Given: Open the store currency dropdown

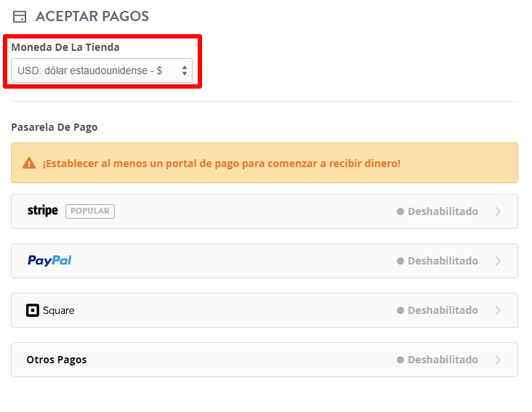Looking at the screenshot, I should 102,70.
